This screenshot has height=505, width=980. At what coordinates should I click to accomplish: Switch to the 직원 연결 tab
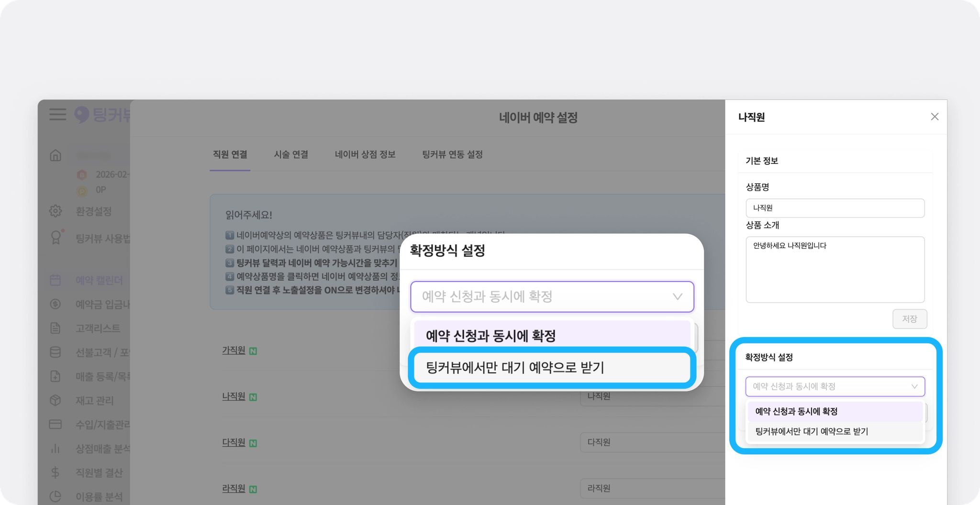tap(230, 154)
